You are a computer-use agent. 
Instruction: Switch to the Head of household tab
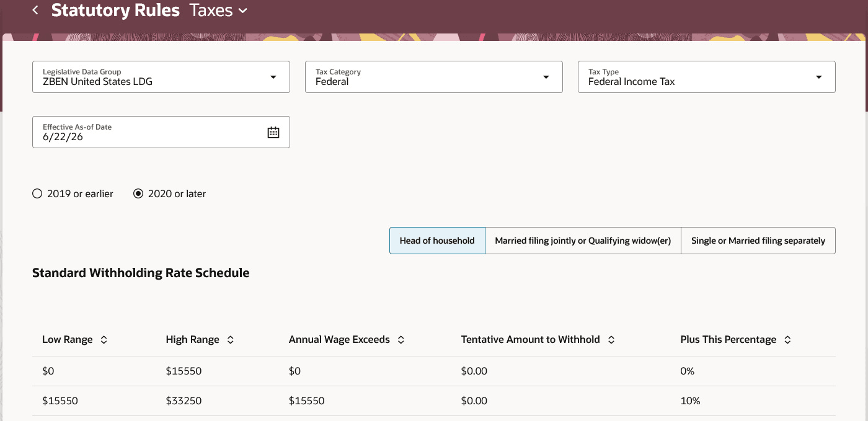click(437, 241)
